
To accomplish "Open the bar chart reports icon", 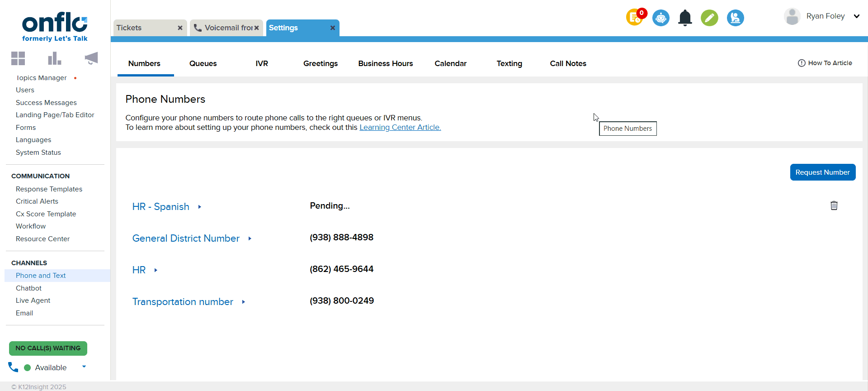I will [x=54, y=58].
